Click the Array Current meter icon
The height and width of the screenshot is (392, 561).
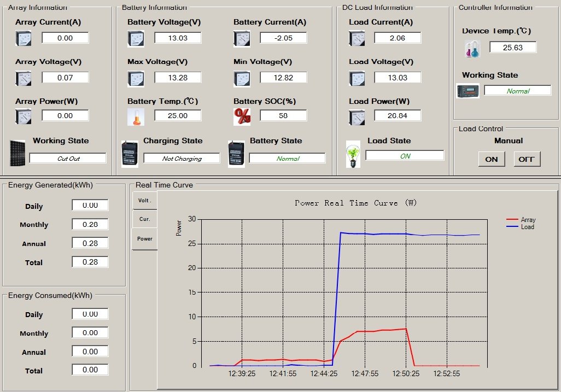coord(24,38)
